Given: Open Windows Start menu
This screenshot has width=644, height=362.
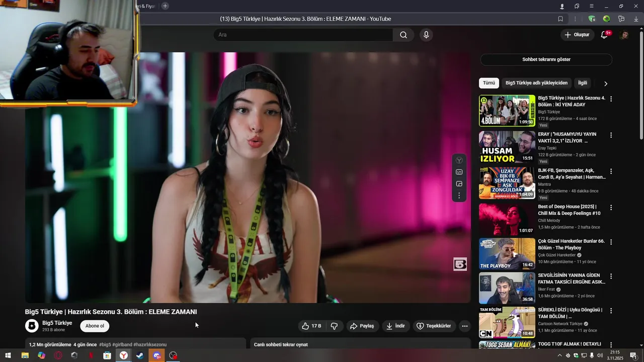Looking at the screenshot, I should [8, 355].
